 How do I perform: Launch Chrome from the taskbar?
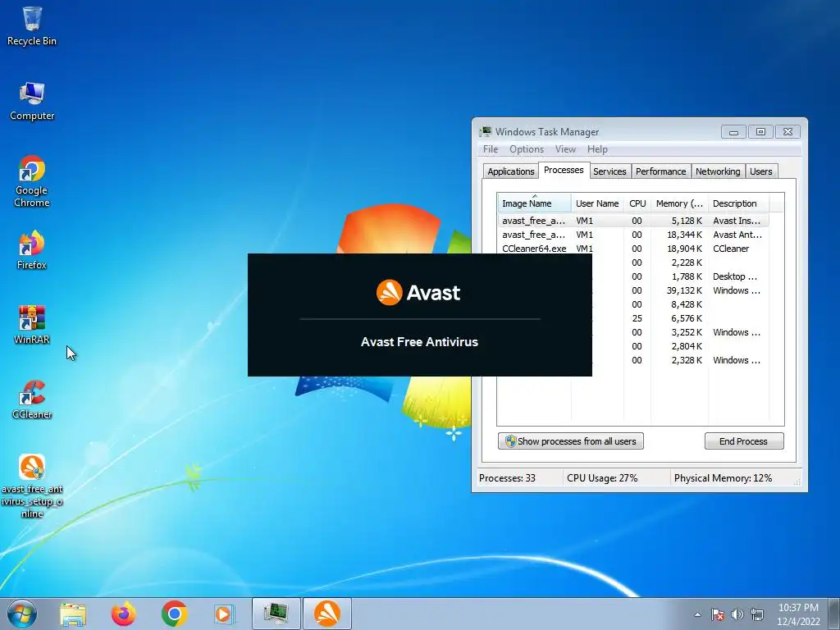coord(174,614)
